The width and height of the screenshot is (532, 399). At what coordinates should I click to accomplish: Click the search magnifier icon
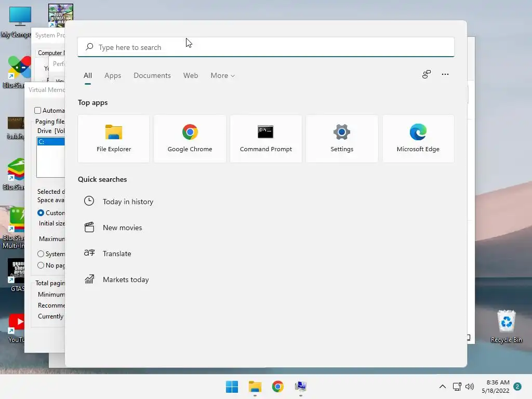coord(89,47)
